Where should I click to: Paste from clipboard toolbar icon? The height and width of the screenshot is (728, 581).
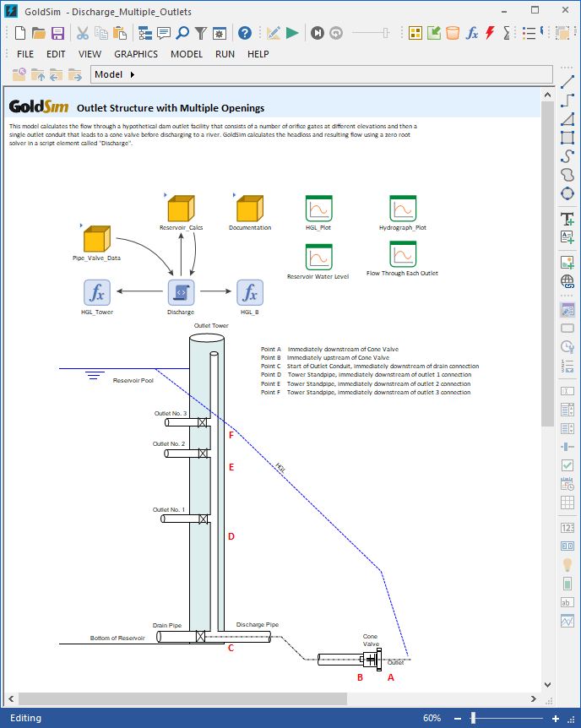click(120, 33)
